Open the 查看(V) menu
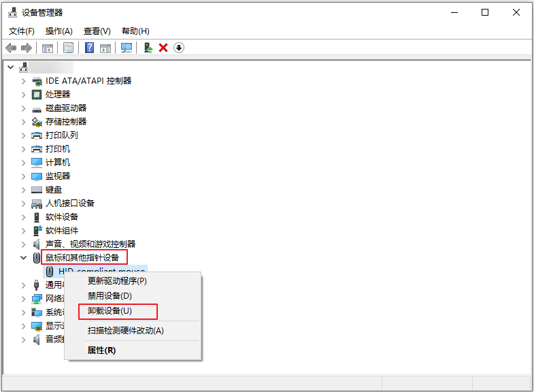Viewport: 534px width, 392px height. (97, 31)
